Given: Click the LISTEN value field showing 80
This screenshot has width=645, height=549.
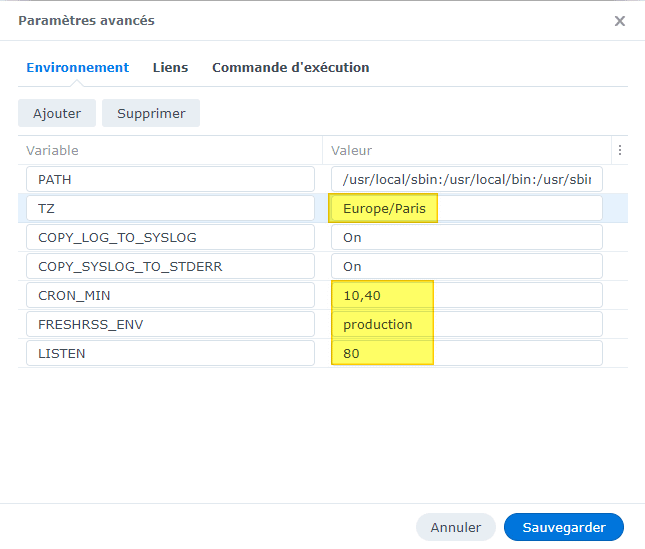Looking at the screenshot, I should (x=467, y=353).
